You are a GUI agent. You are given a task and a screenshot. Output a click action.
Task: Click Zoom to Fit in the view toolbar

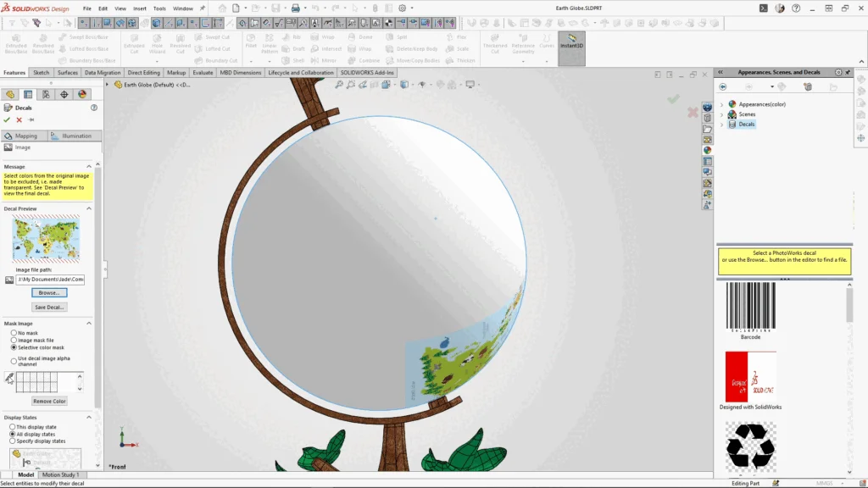click(339, 85)
